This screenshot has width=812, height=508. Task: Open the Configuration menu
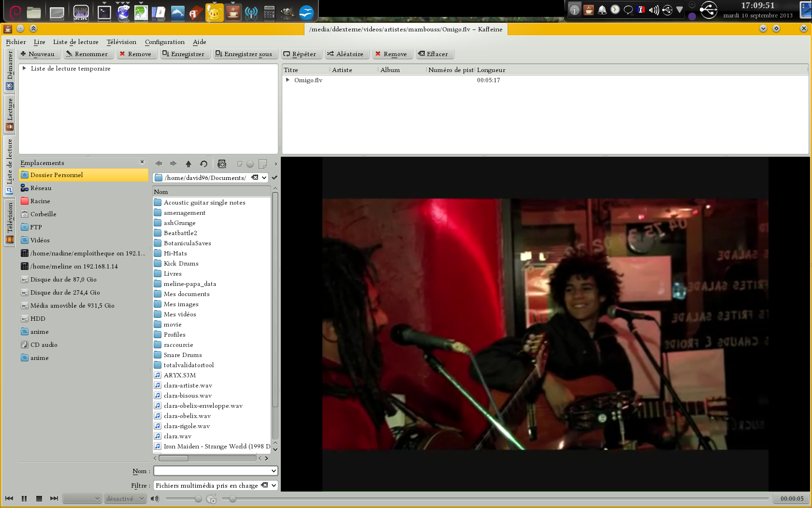pyautogui.click(x=164, y=42)
